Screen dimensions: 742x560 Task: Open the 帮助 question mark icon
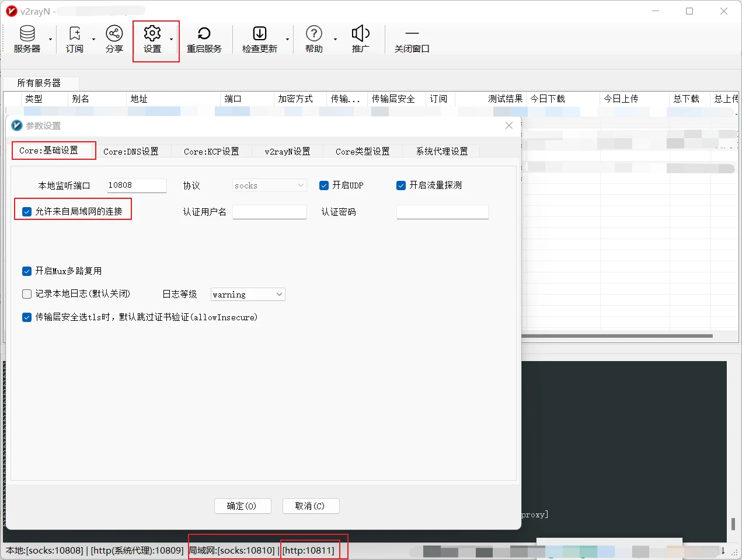[314, 33]
